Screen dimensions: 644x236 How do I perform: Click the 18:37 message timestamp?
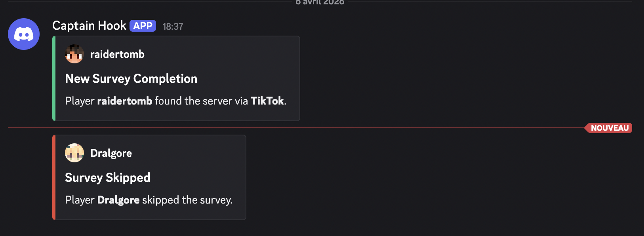(x=173, y=27)
